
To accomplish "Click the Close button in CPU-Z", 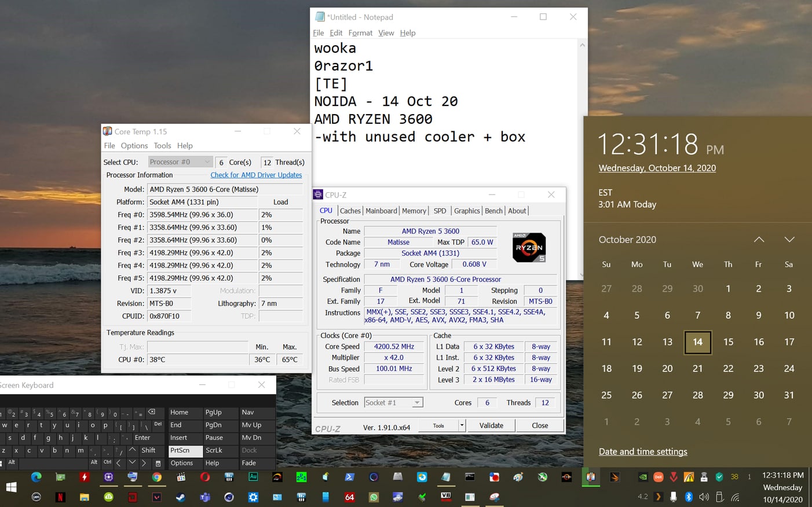I will click(540, 425).
